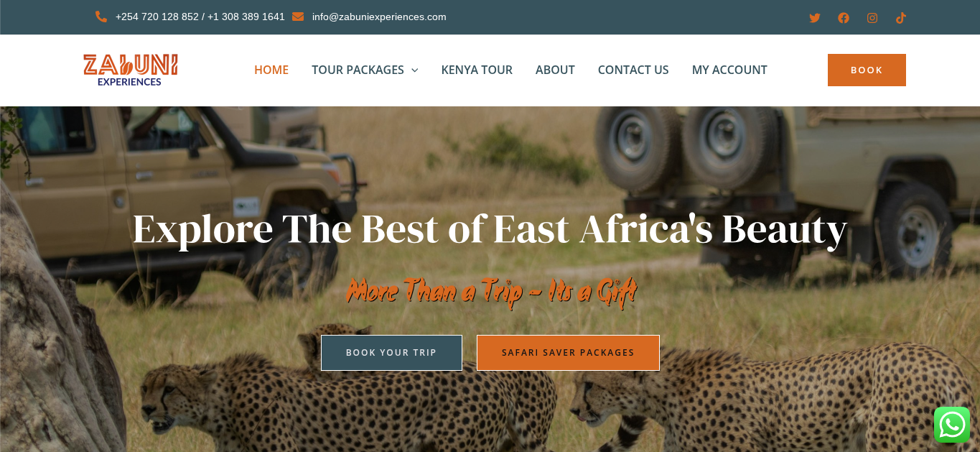Image resolution: width=980 pixels, height=452 pixels.
Task: Click the Book Your Trip button
Action: (x=391, y=353)
